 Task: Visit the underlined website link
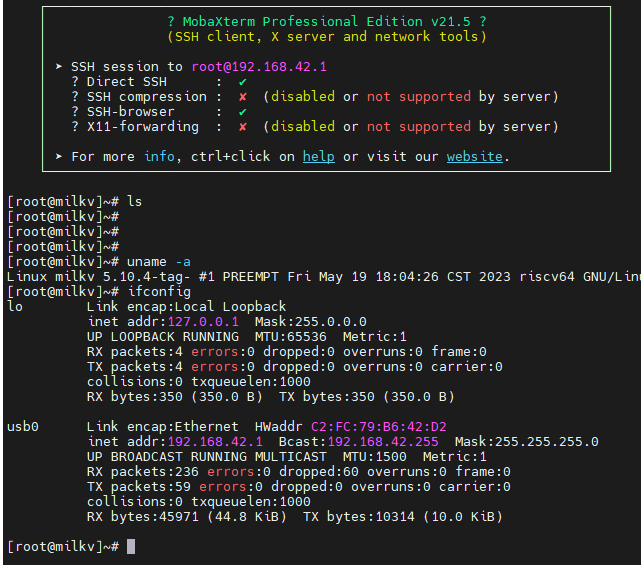475,157
